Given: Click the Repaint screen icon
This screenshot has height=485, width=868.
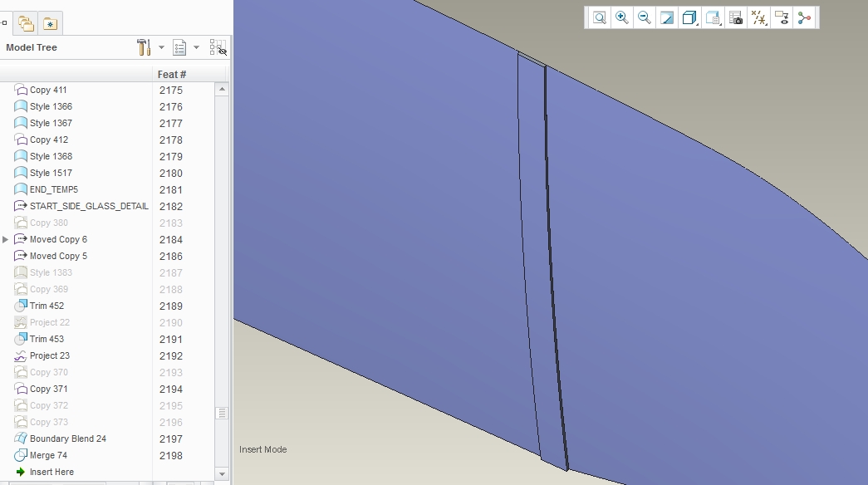Looking at the screenshot, I should (667, 17).
